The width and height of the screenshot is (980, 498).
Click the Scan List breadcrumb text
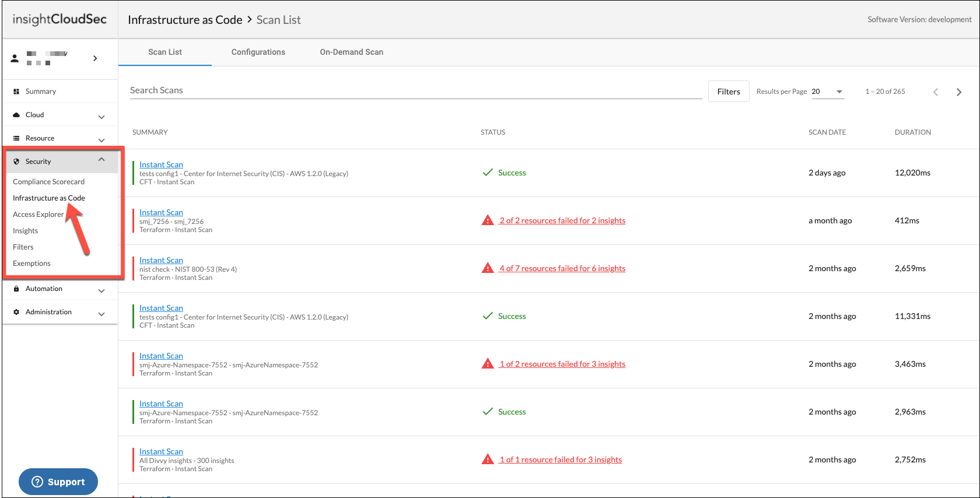[279, 20]
